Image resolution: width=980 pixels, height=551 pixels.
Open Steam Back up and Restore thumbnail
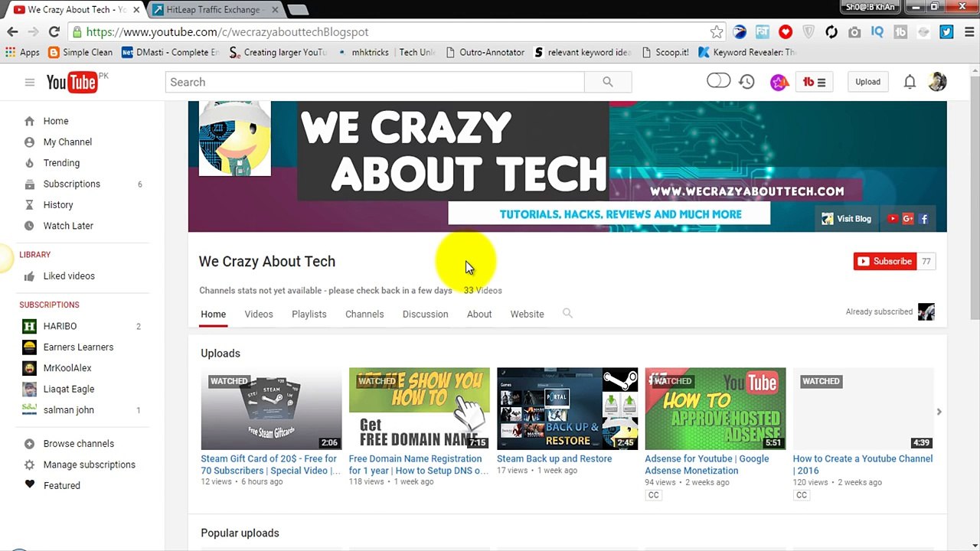click(x=567, y=409)
